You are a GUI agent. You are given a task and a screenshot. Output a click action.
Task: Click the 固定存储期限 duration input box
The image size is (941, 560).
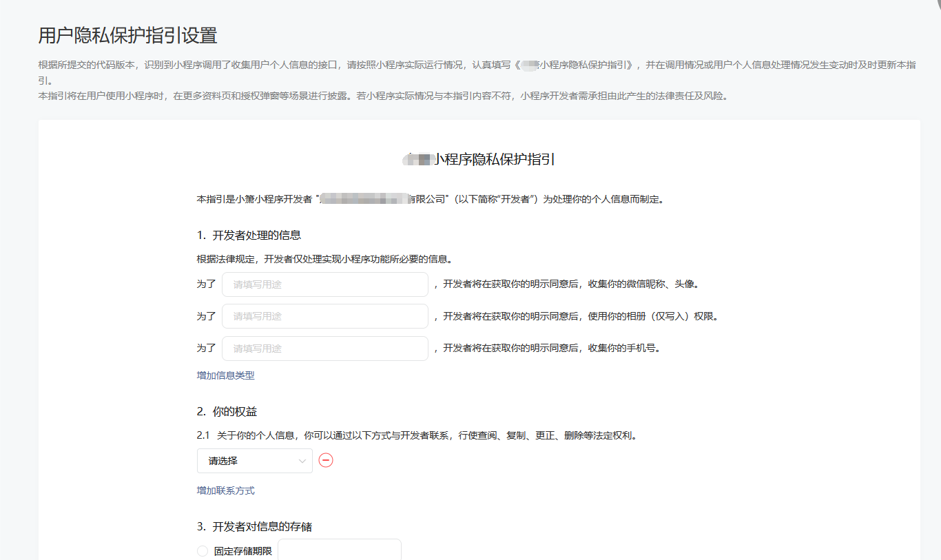click(340, 550)
